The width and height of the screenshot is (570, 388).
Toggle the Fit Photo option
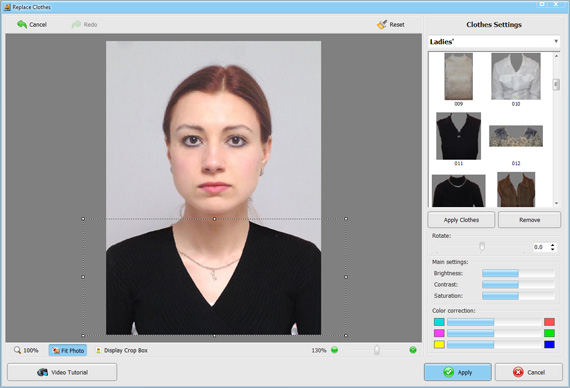(68, 350)
